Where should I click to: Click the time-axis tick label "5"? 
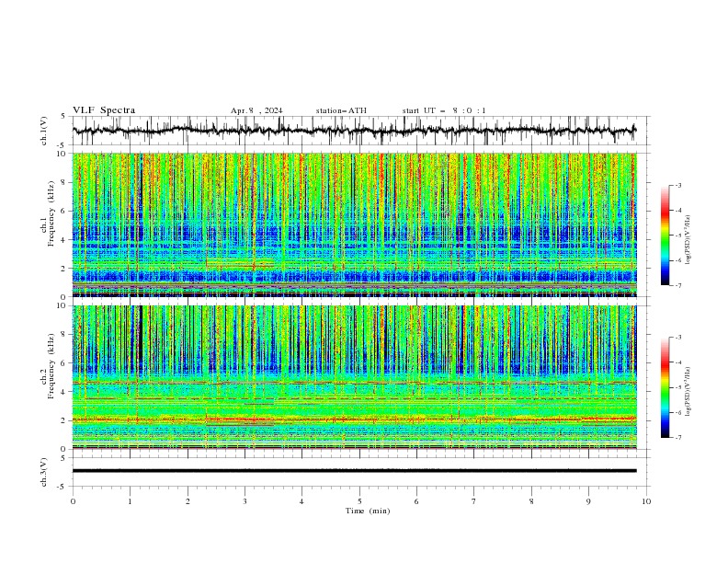click(x=359, y=501)
